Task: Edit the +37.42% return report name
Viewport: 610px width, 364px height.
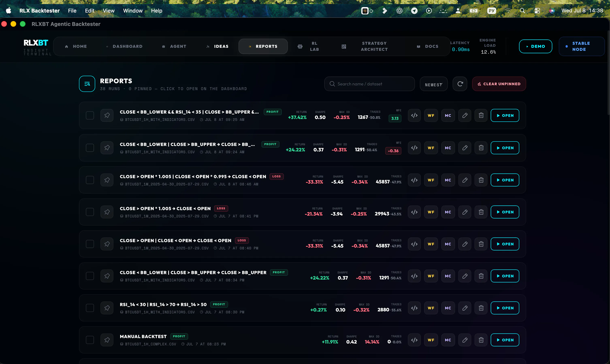Action: pyautogui.click(x=465, y=115)
